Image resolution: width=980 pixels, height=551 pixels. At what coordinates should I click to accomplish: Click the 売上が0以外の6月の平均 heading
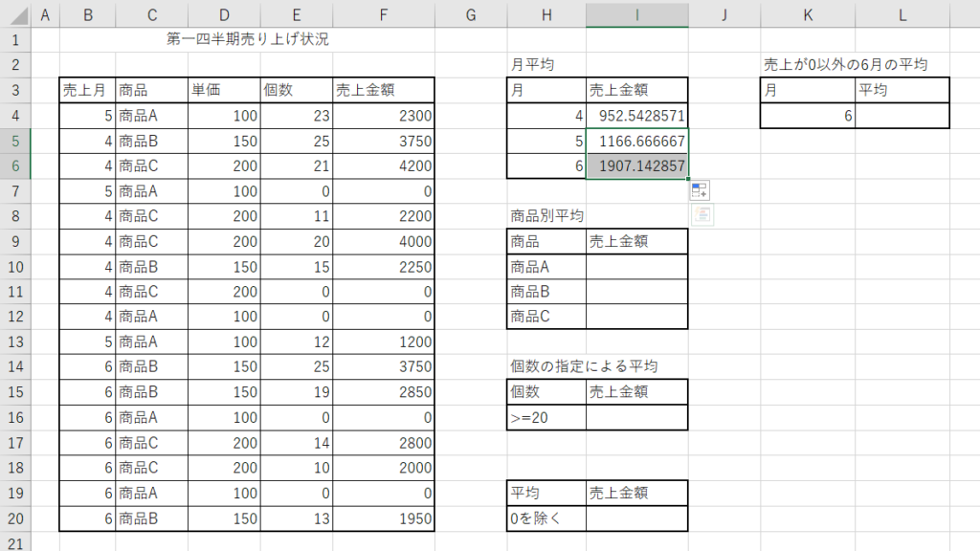pos(845,65)
